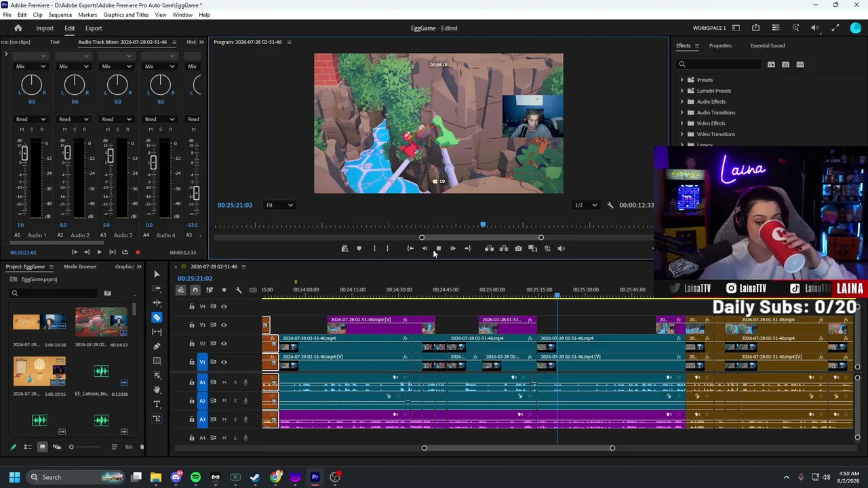The height and width of the screenshot is (488, 868).
Task: Select the Ripple Edit tool
Action: [157, 303]
